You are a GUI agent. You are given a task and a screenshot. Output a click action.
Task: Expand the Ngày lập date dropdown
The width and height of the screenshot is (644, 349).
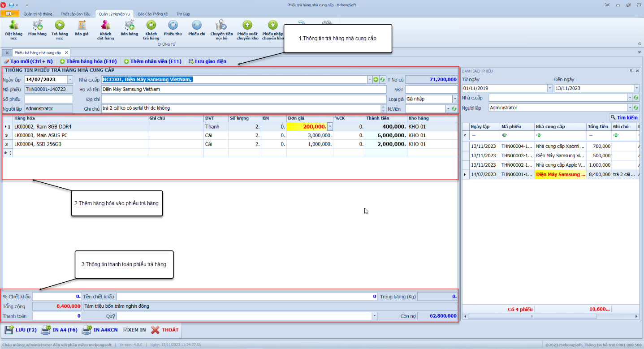[70, 80]
